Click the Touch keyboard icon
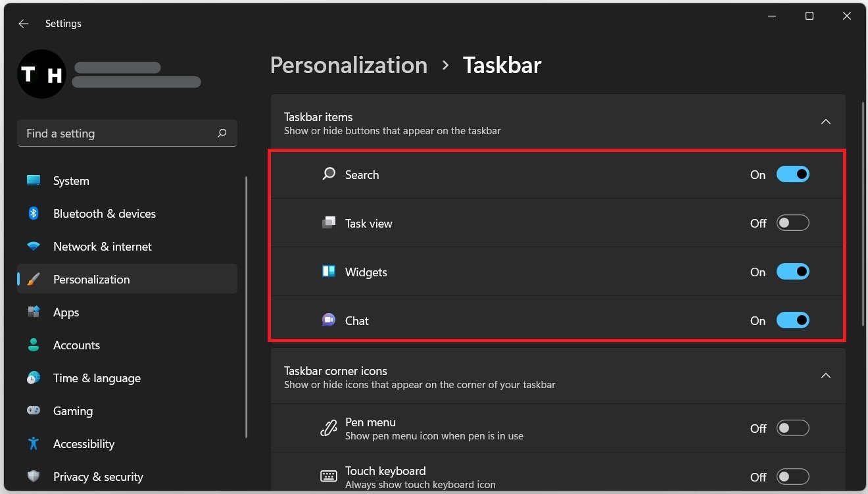The width and height of the screenshot is (868, 494). (329, 477)
